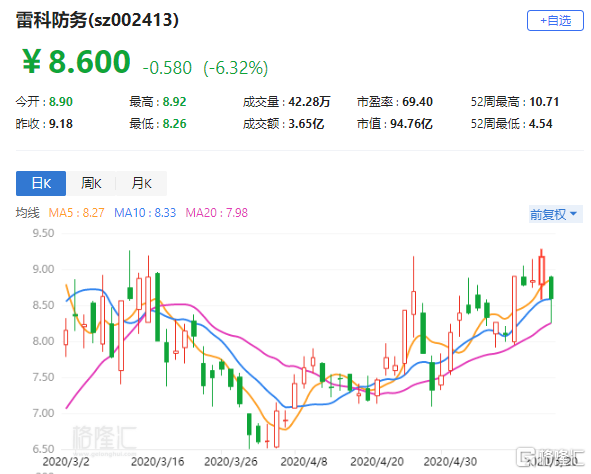Select the 8.00 price axis label

[x=43, y=341]
